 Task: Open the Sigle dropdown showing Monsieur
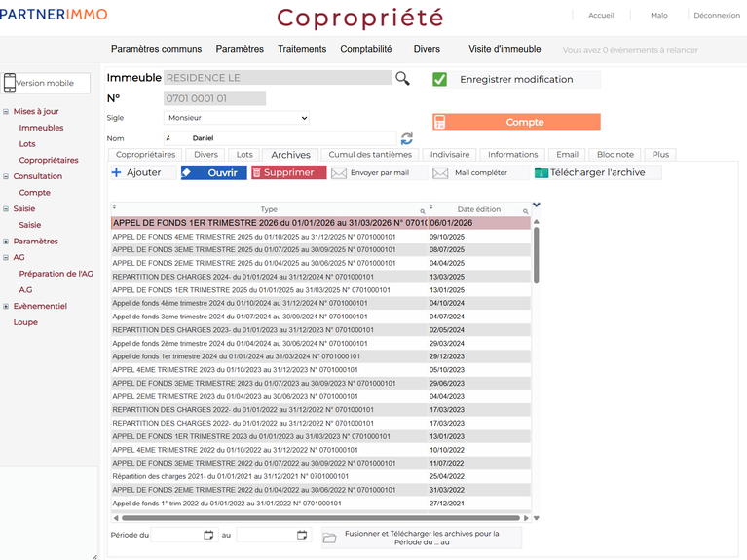tap(237, 118)
